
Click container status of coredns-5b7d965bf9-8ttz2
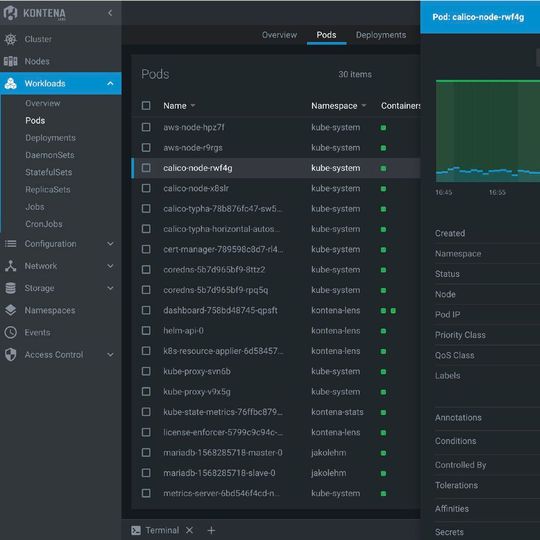point(383,270)
